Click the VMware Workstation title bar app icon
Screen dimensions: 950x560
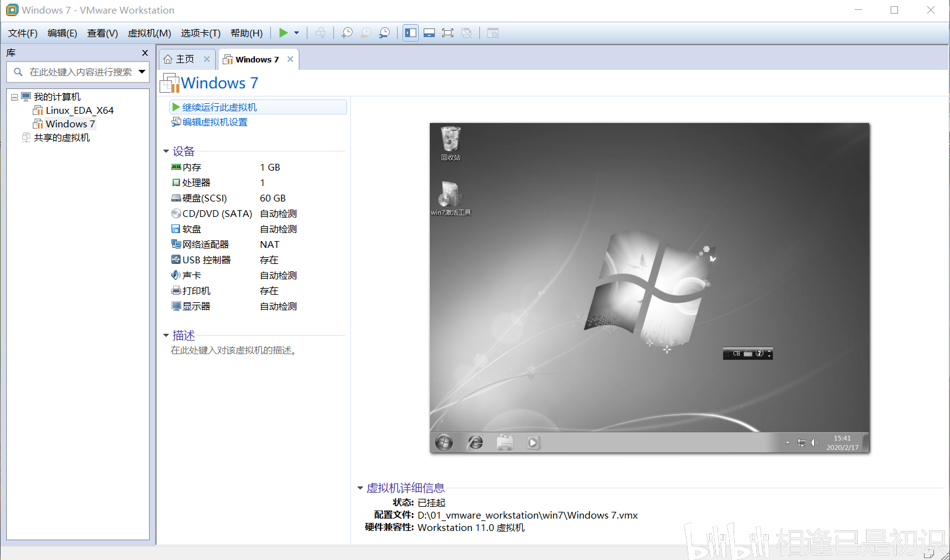[12, 10]
